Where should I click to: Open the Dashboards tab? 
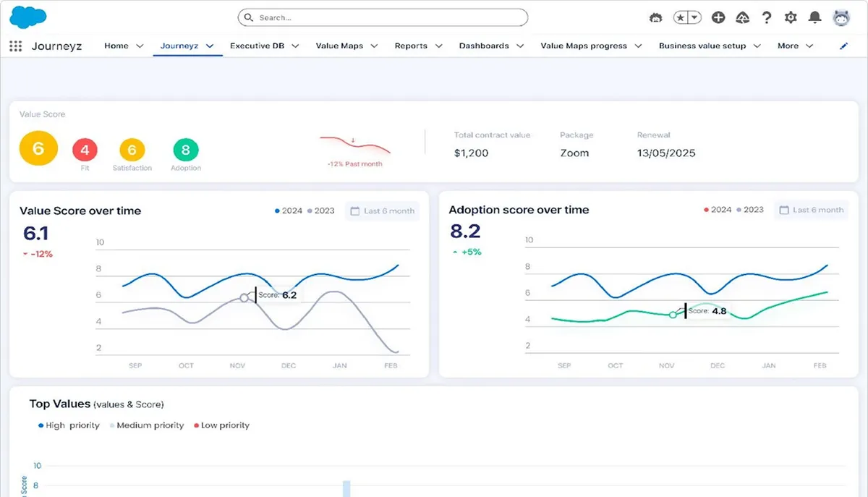pyautogui.click(x=484, y=46)
